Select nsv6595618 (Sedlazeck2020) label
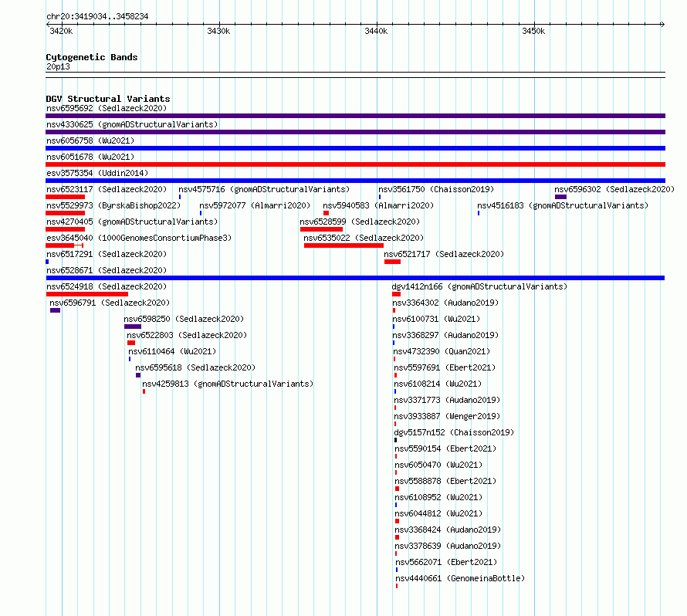687x616 pixels. coord(195,367)
